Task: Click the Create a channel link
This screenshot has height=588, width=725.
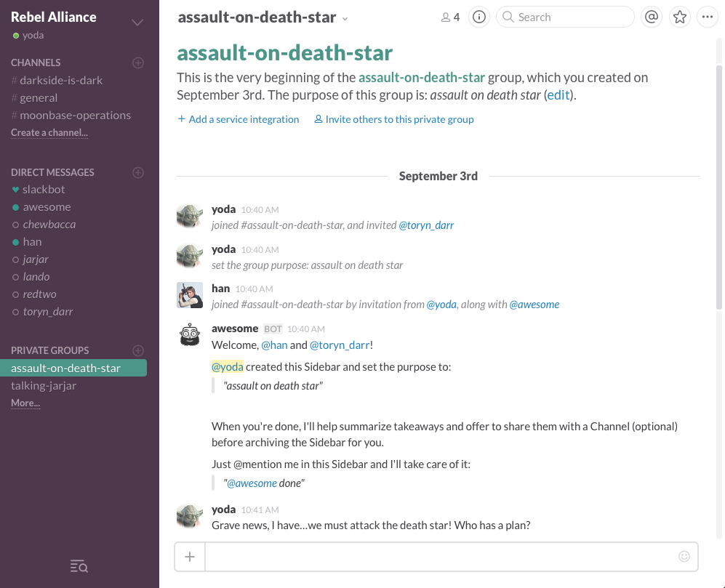Action: click(x=49, y=133)
